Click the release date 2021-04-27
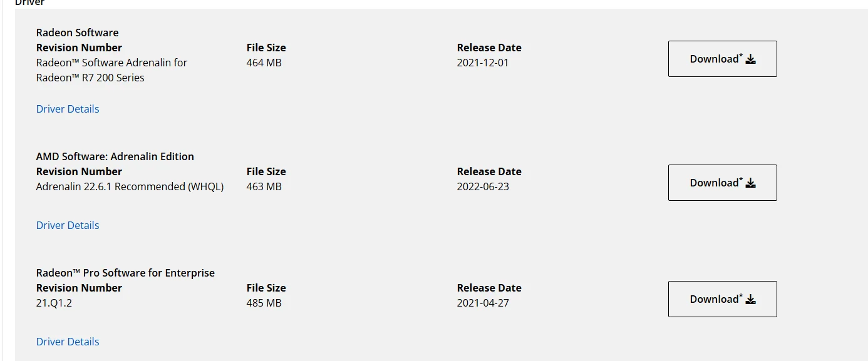Image resolution: width=868 pixels, height=361 pixels. click(483, 303)
